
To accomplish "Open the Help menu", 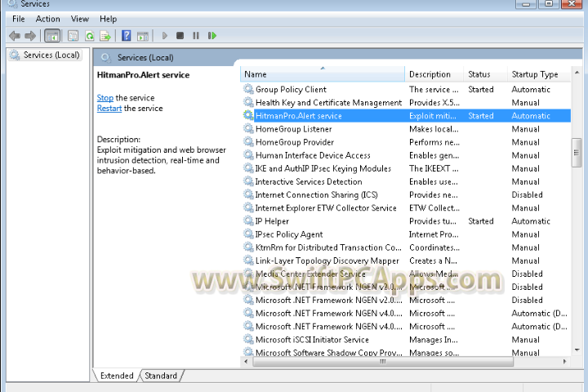I will 108,19.
